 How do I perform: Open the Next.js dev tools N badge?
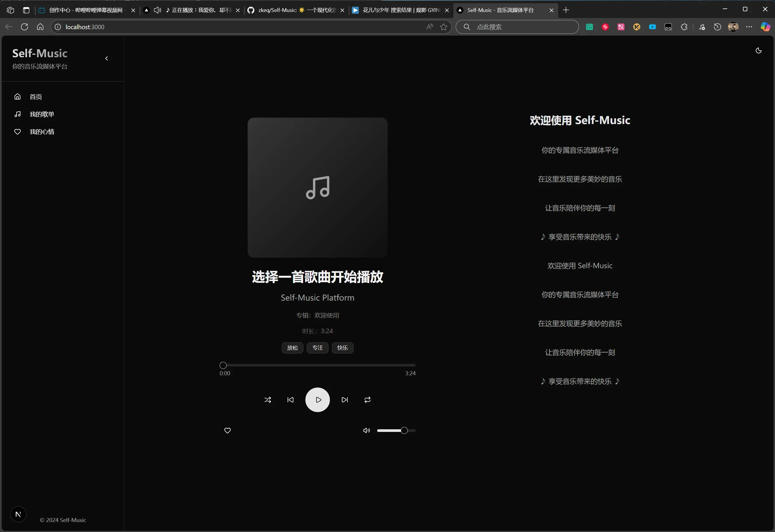(x=18, y=514)
